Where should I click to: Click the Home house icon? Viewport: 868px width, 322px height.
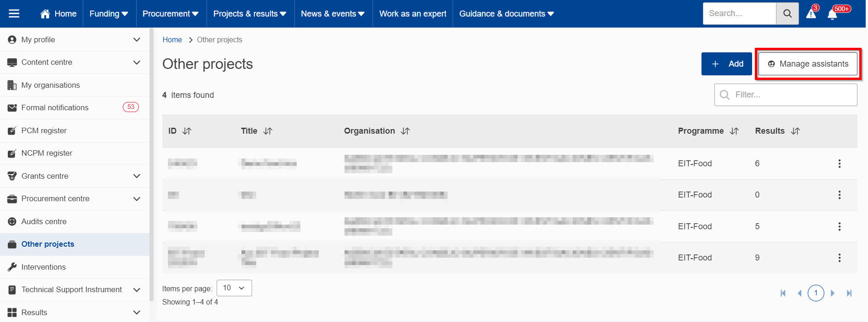coord(45,14)
